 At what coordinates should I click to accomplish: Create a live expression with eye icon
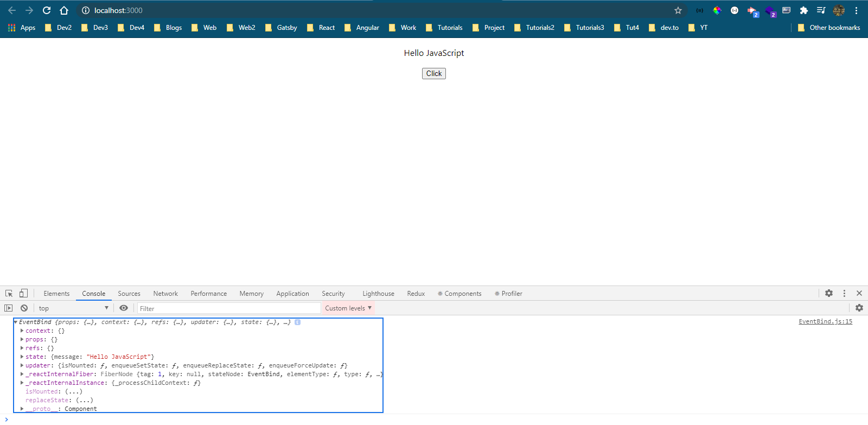click(124, 308)
